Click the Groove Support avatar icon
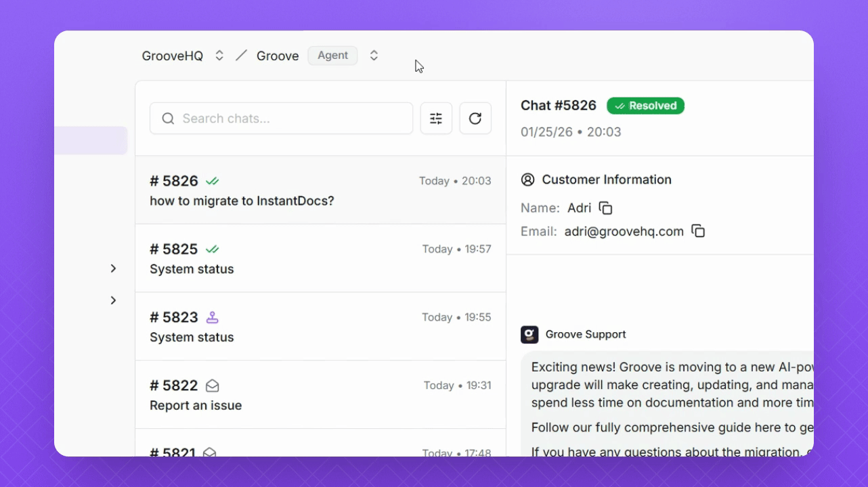 pyautogui.click(x=529, y=334)
